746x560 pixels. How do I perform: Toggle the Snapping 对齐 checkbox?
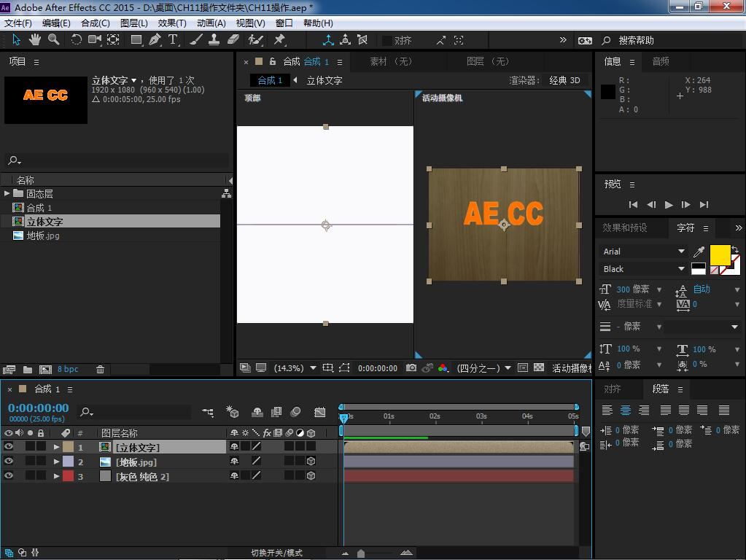click(387, 40)
